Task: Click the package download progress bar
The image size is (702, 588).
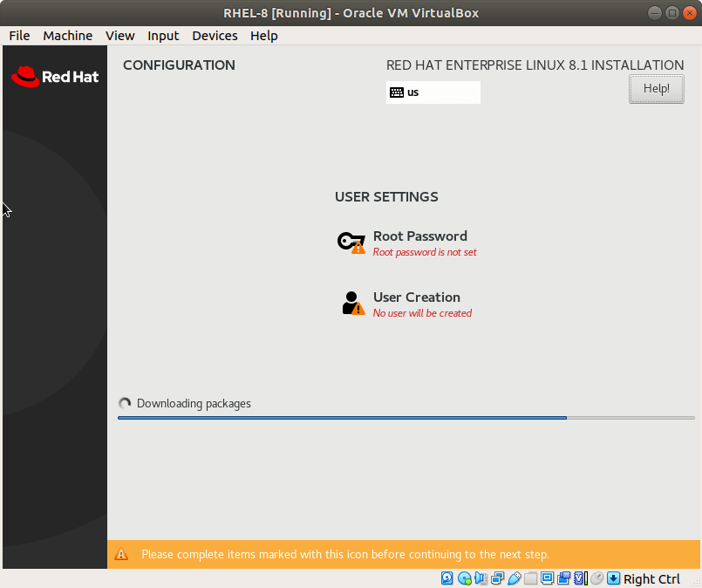Action: pos(406,418)
